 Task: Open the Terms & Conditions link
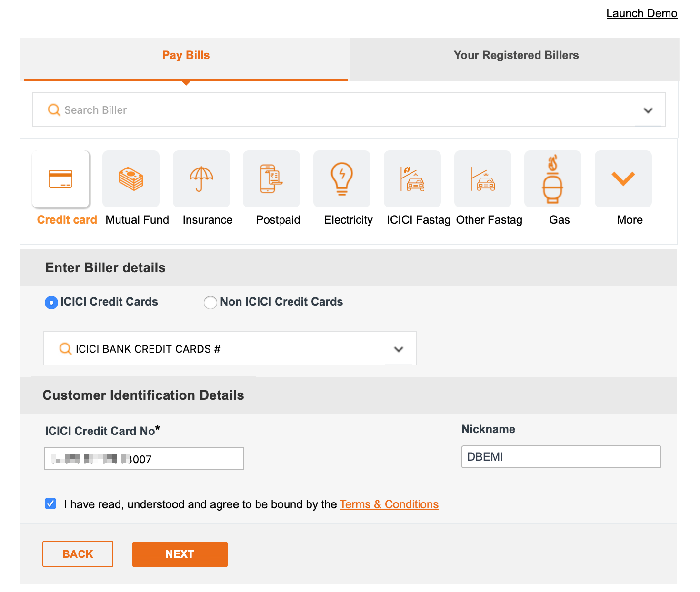[x=389, y=504]
